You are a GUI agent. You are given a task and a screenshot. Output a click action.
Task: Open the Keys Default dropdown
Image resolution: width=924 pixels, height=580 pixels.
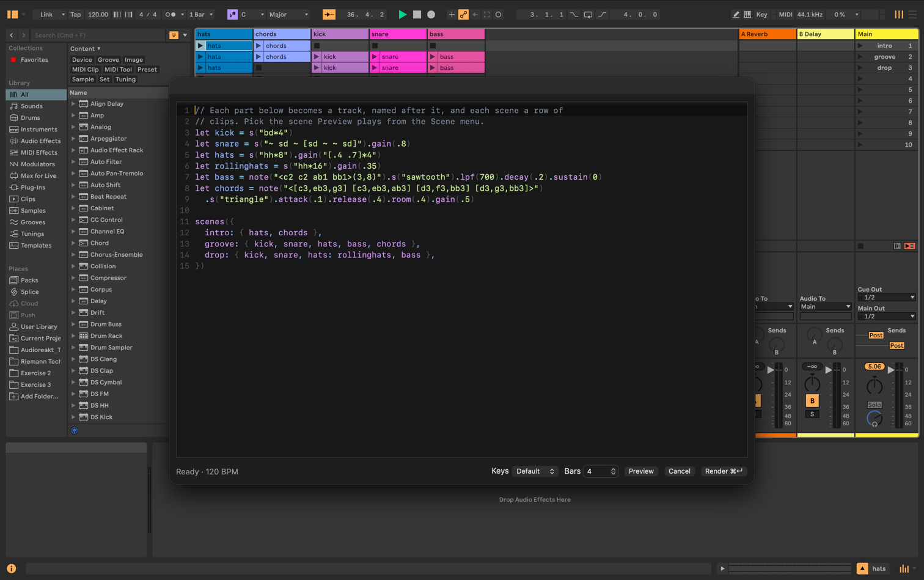tap(535, 471)
